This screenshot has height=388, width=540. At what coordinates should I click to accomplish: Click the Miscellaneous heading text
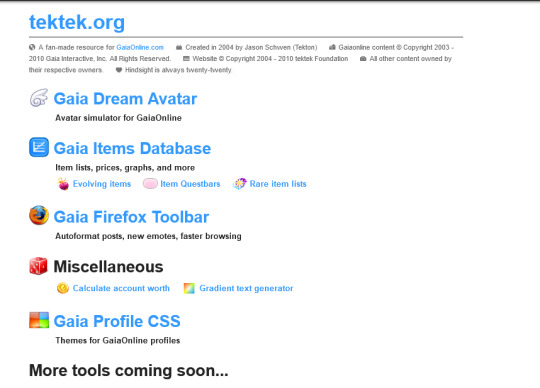coord(108,267)
